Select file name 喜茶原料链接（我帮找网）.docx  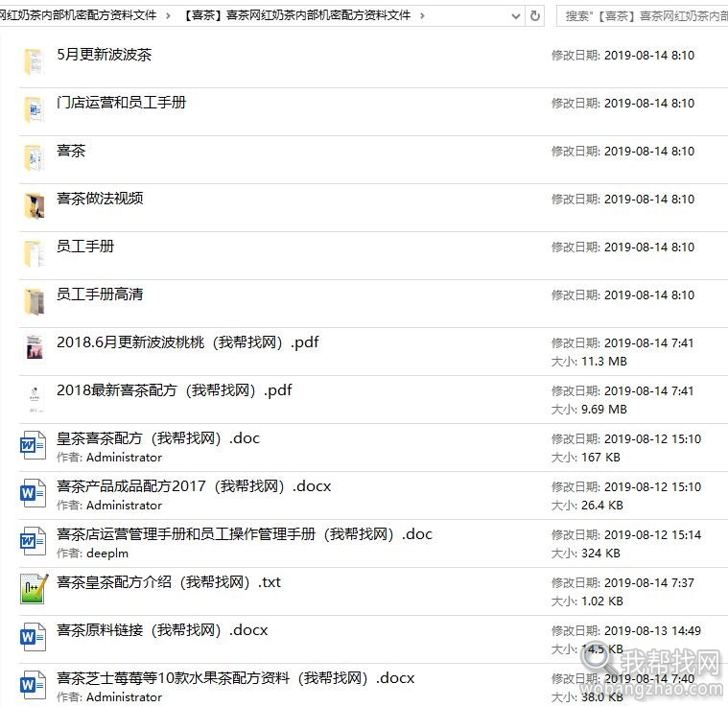coord(162,630)
